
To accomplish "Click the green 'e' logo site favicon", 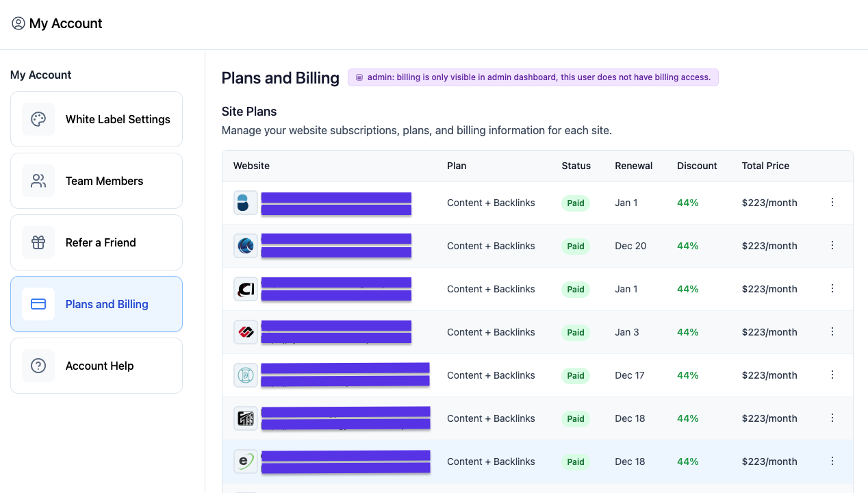I will 246,462.
